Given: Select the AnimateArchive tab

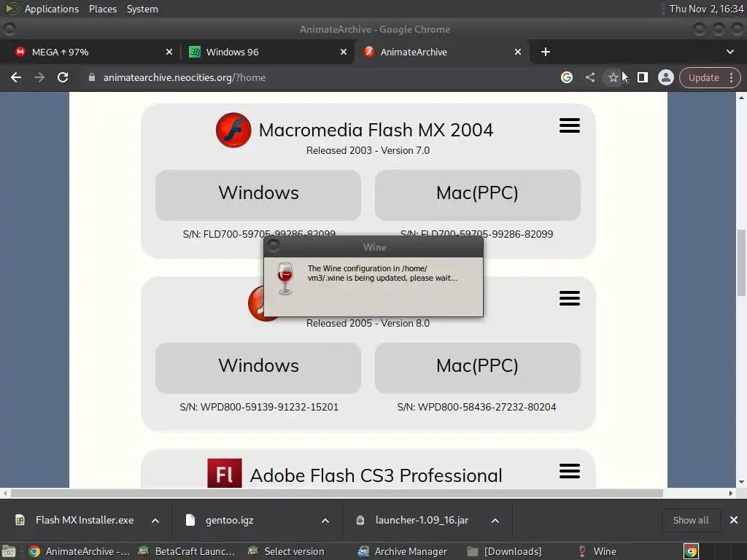Looking at the screenshot, I should click(x=441, y=52).
